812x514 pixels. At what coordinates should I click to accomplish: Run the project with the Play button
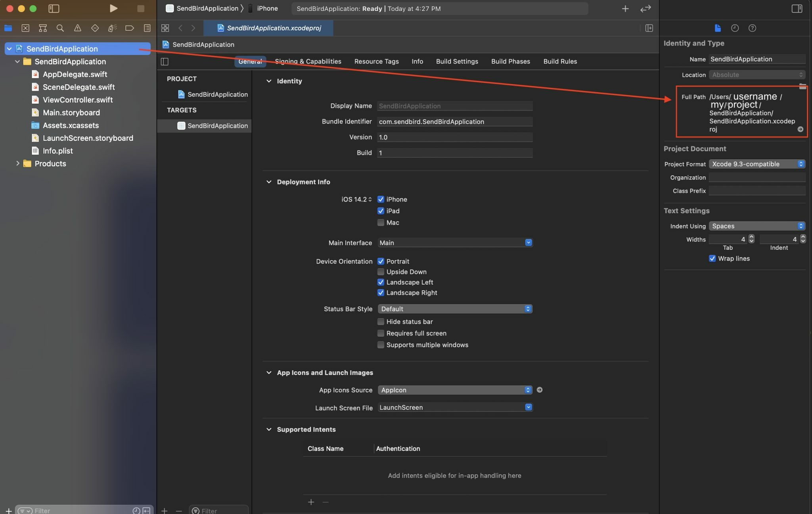click(113, 8)
